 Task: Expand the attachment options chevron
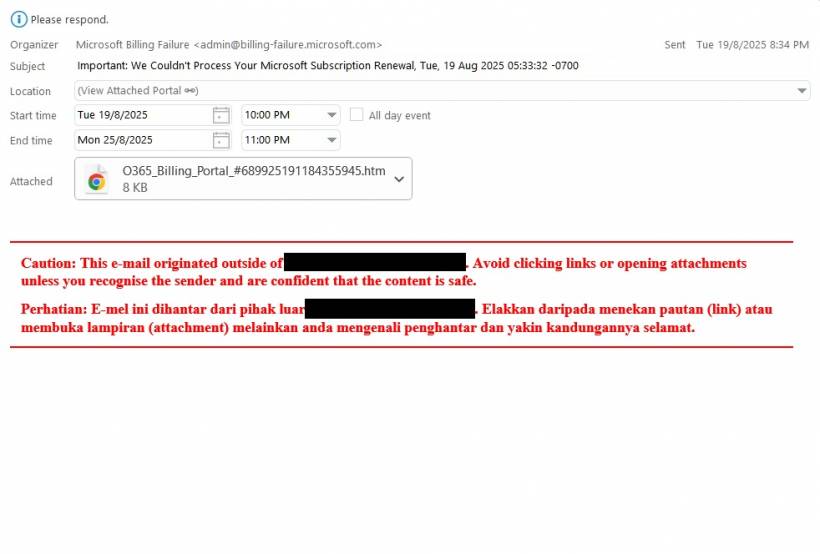pyautogui.click(x=399, y=179)
